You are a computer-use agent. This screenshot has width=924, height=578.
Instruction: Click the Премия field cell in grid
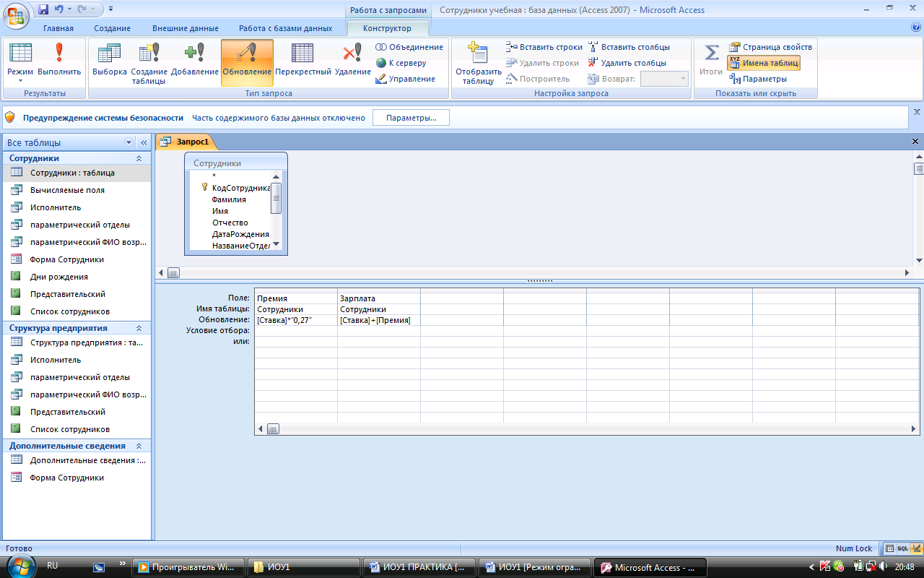point(296,298)
